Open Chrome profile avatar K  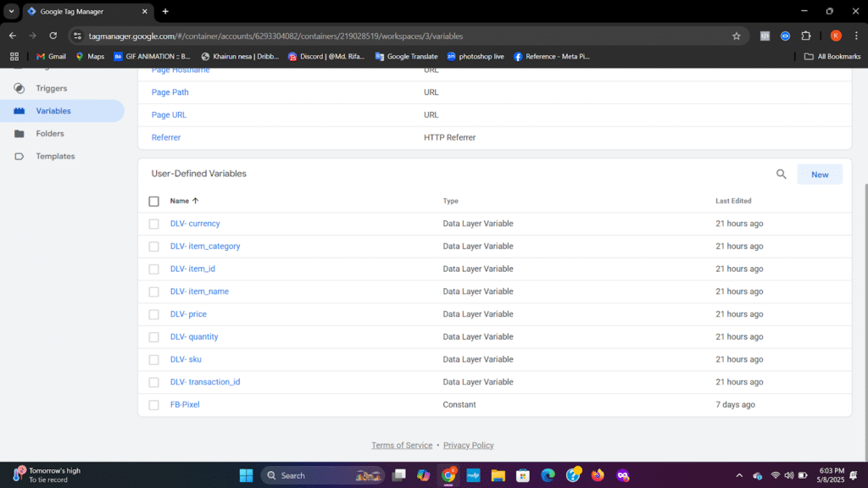click(836, 36)
